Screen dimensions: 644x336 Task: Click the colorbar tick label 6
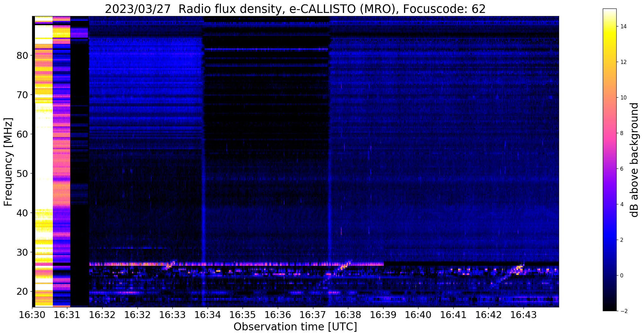pos(621,169)
